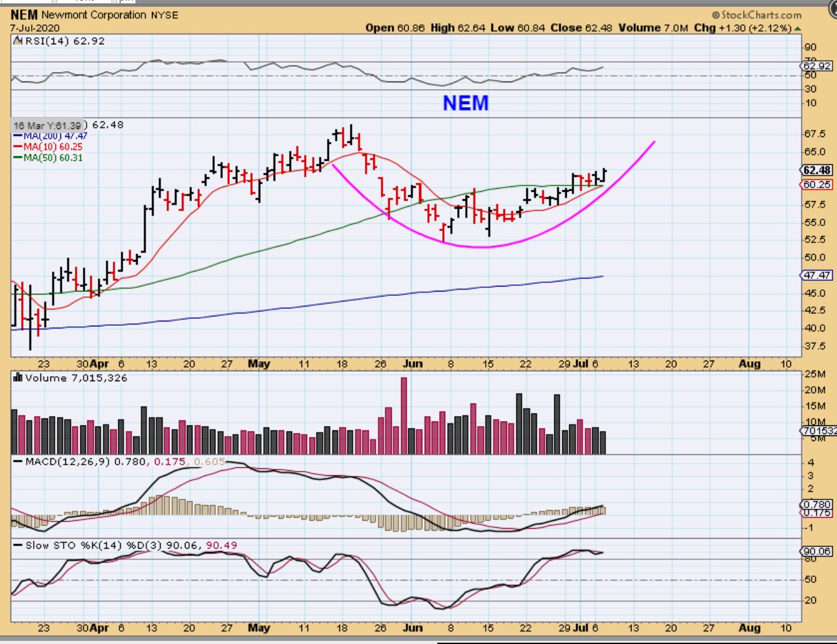Image resolution: width=837 pixels, height=644 pixels.
Task: Click the Slow STO %K(14) %D(3) label
Action: click(93, 546)
